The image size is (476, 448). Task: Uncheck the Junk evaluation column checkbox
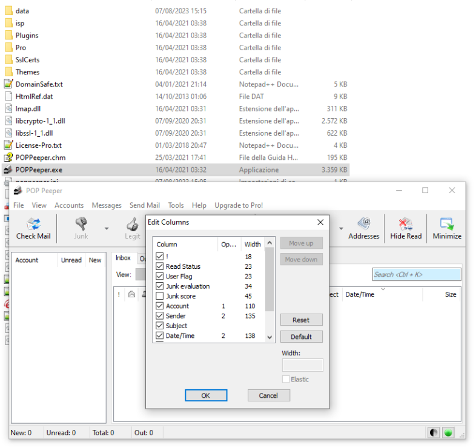coord(160,286)
